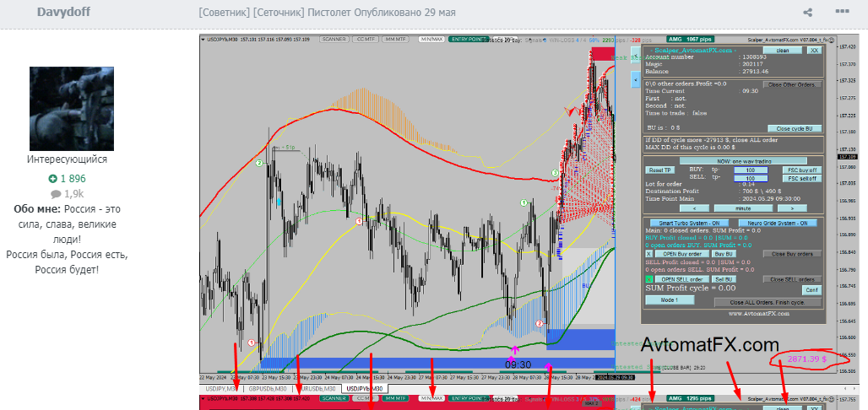
Task: Open the three-dot post options menu
Action: (x=842, y=12)
